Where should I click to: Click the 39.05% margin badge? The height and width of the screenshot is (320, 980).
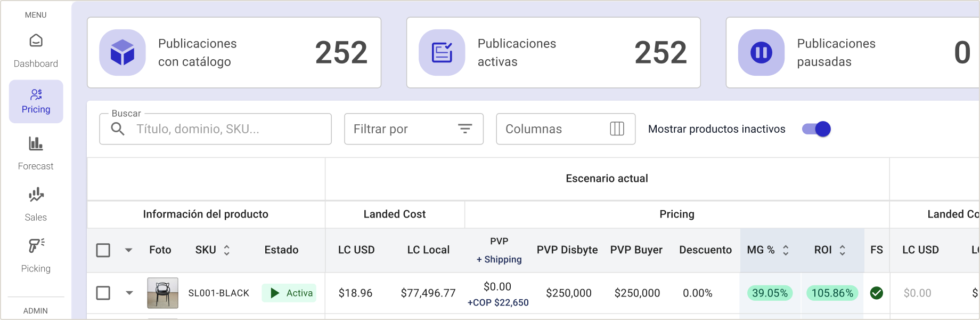click(x=770, y=293)
